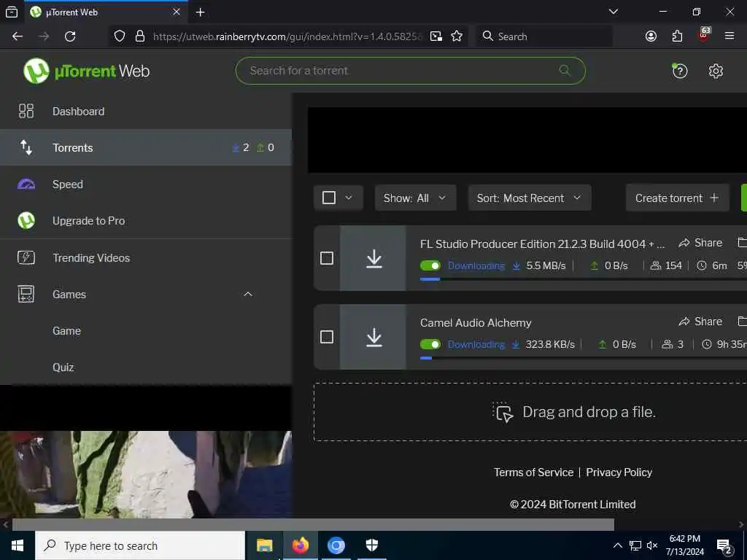
Task: Open folder icon for FL Studio torrent
Action: pos(742,243)
